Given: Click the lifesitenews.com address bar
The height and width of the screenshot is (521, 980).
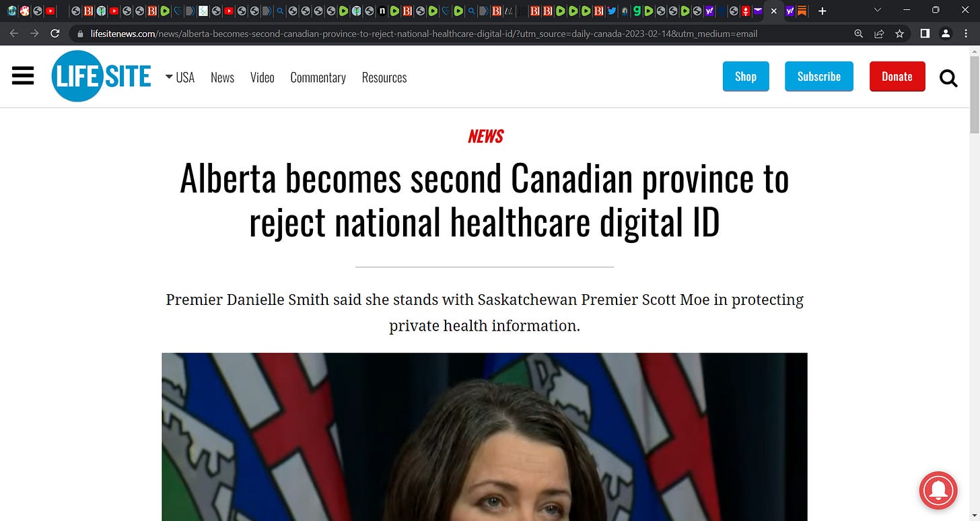Looking at the screenshot, I should (x=458, y=34).
